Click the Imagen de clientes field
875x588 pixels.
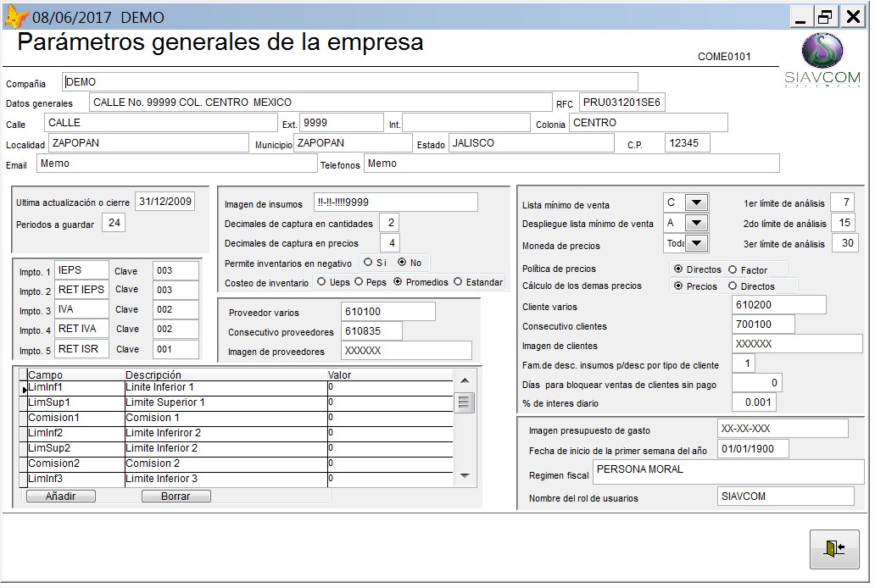click(798, 344)
